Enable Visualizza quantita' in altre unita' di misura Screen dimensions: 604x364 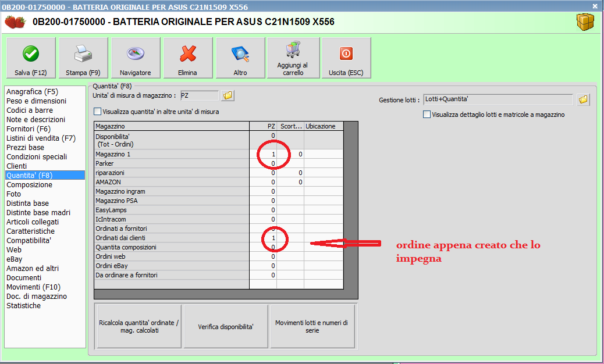(97, 112)
